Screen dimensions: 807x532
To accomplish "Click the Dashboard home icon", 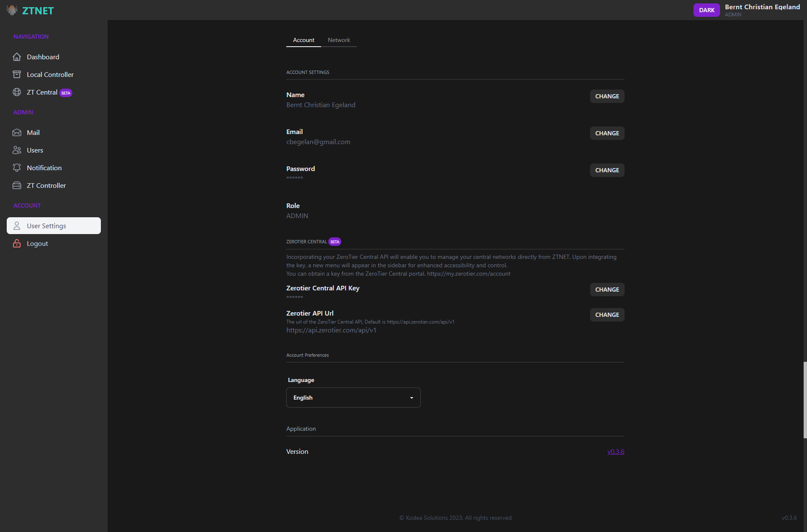I will pos(17,57).
